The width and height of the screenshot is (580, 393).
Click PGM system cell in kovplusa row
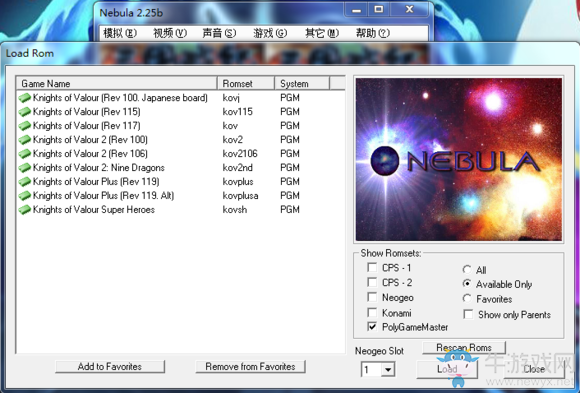[x=290, y=195]
